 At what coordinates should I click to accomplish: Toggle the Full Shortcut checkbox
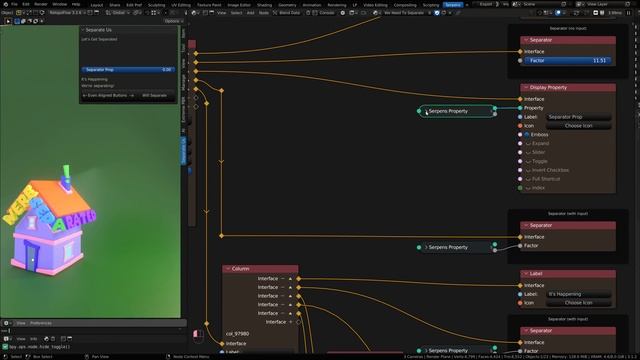(528, 179)
